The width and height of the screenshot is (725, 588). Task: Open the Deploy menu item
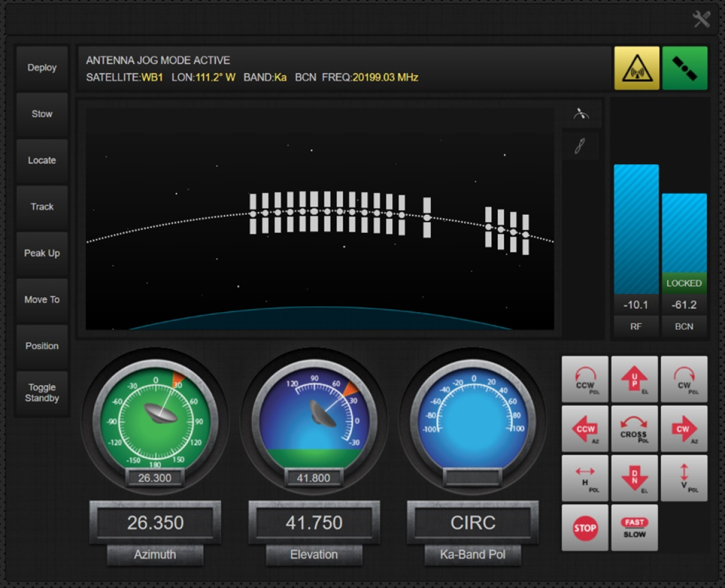[x=42, y=68]
